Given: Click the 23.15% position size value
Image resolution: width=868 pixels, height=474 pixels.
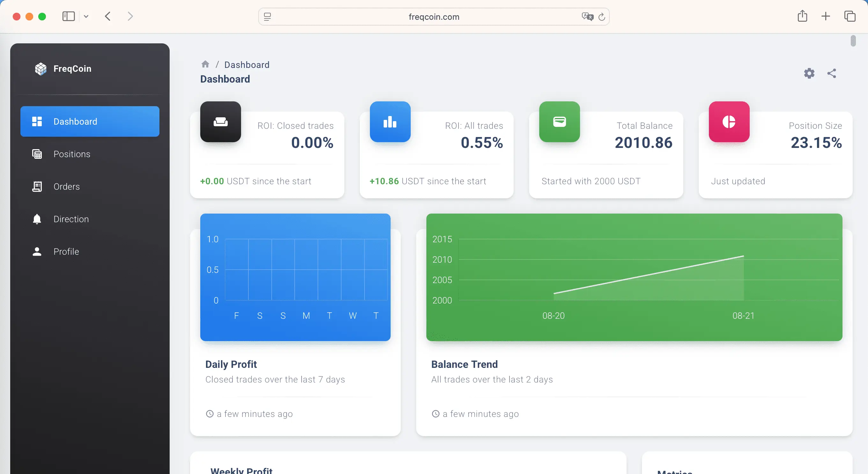Looking at the screenshot, I should [816, 142].
